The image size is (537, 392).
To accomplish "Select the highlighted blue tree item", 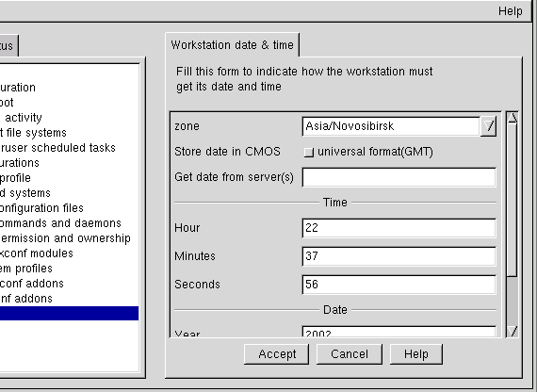I will pyautogui.click(x=69, y=314).
